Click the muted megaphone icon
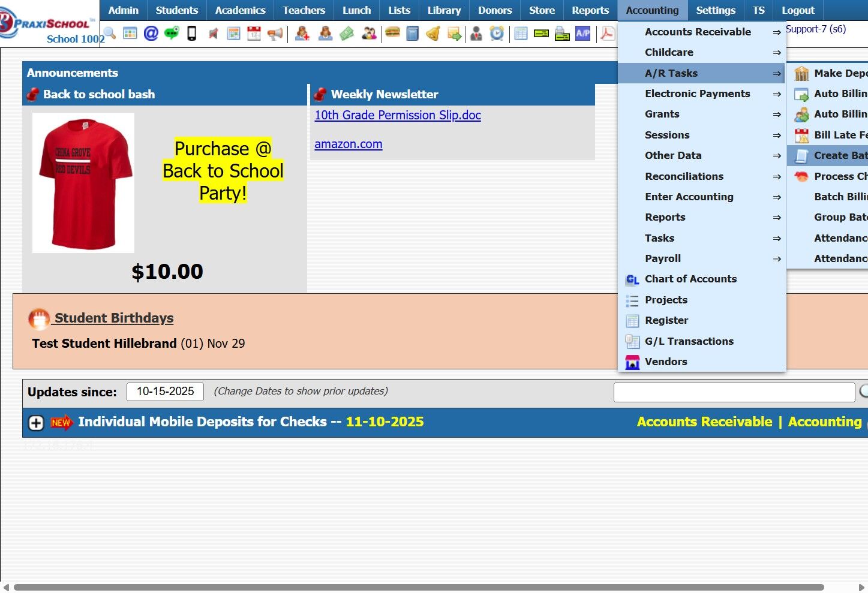Viewport: 868px width, 593px height. coord(213,34)
